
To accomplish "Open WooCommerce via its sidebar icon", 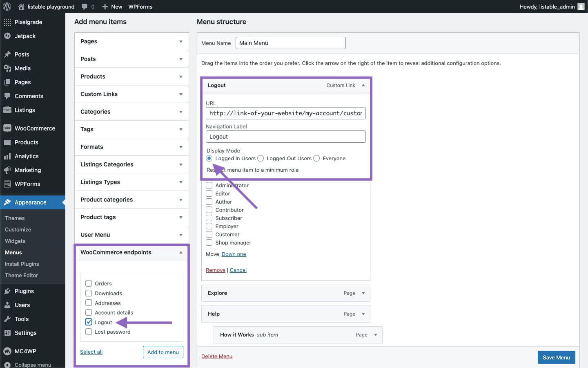I will pos(7,128).
